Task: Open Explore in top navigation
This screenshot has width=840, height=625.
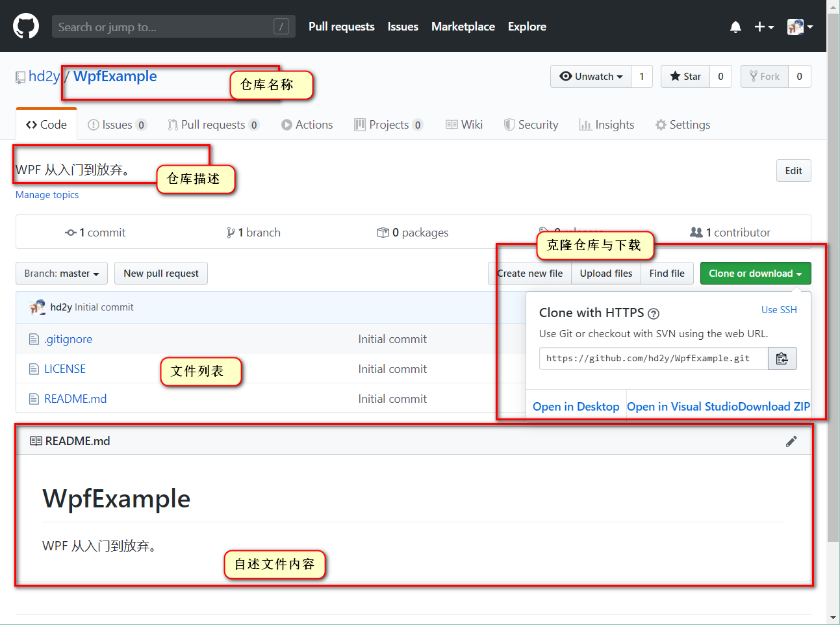Action: [527, 27]
